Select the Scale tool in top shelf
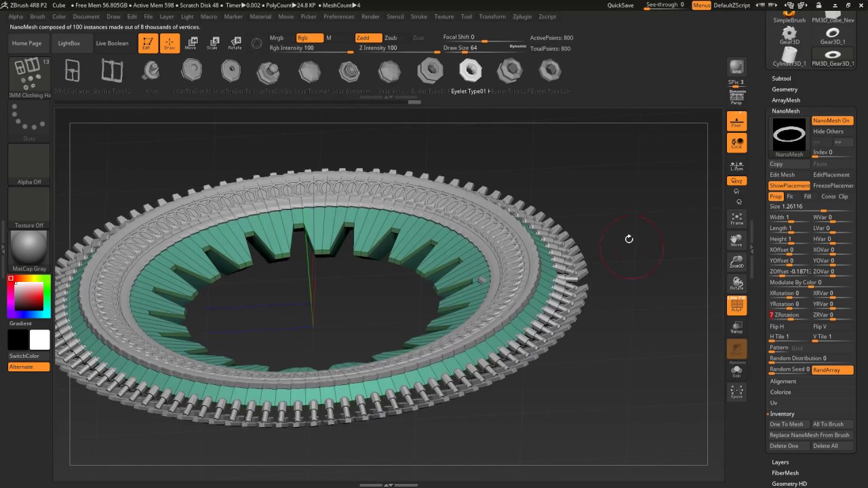Image resolution: width=868 pixels, height=488 pixels. pyautogui.click(x=213, y=43)
